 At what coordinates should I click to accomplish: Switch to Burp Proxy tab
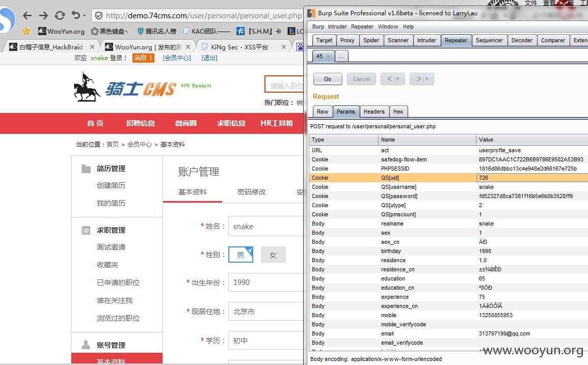click(348, 40)
